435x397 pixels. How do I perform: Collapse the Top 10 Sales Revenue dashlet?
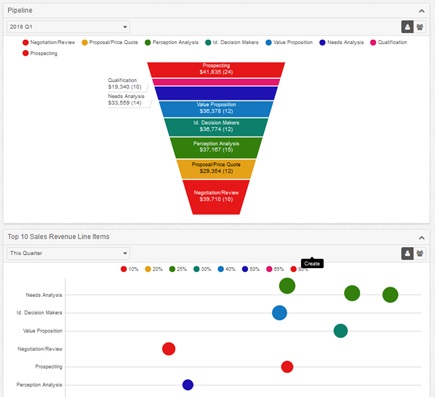click(x=421, y=238)
